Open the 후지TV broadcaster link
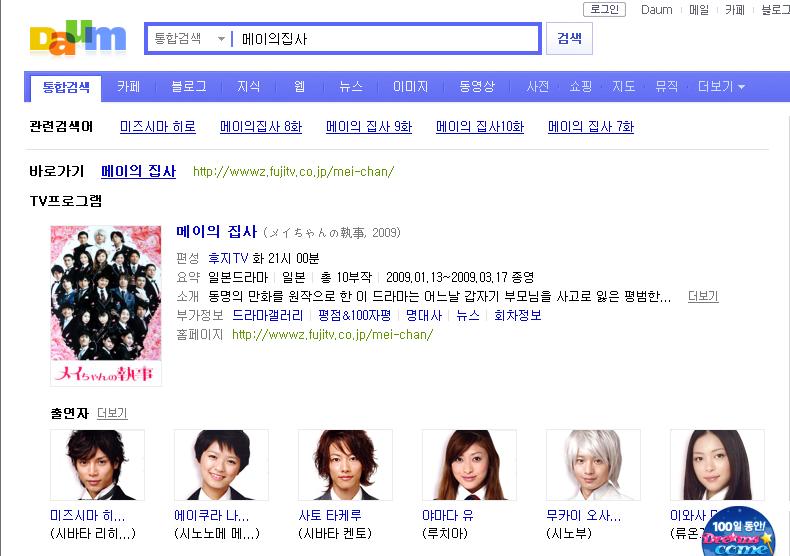Screen dimensions: 790x556 (228, 258)
